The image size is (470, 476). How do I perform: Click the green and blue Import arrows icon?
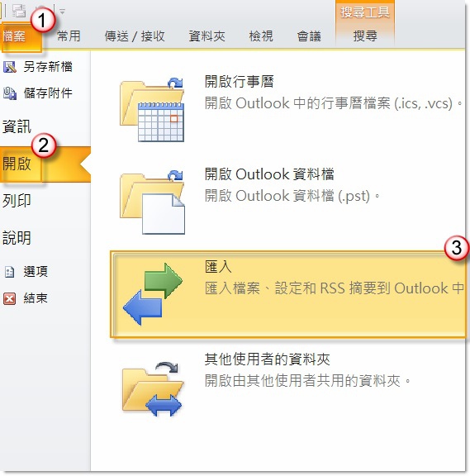153,294
